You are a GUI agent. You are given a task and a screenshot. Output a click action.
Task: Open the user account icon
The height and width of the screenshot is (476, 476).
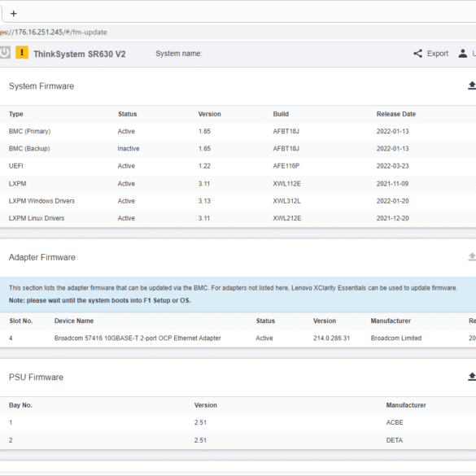tap(463, 54)
